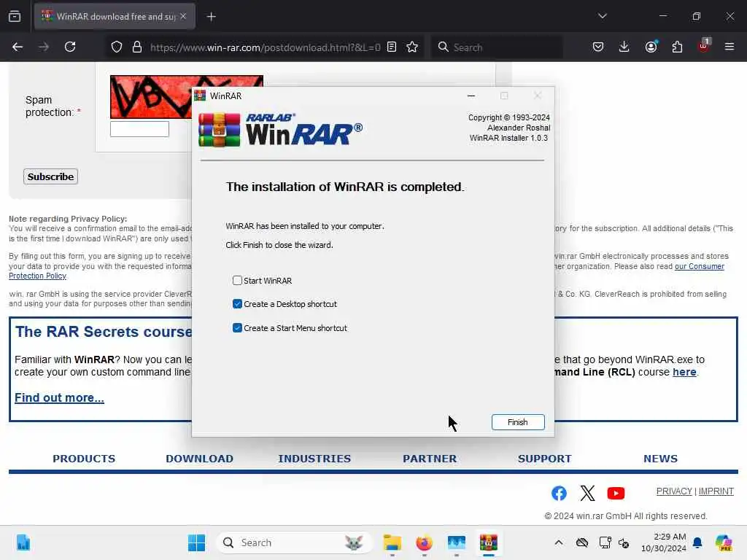
Task: Click the URL address bar
Action: coord(265,47)
